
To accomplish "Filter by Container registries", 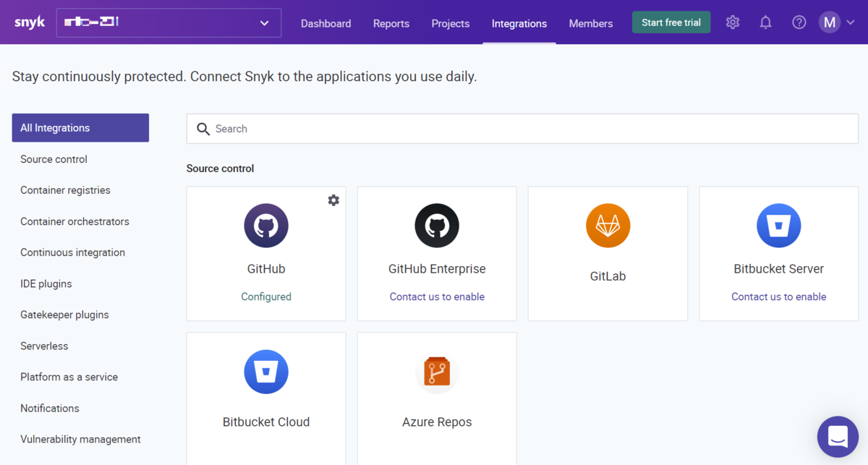I will 65,190.
